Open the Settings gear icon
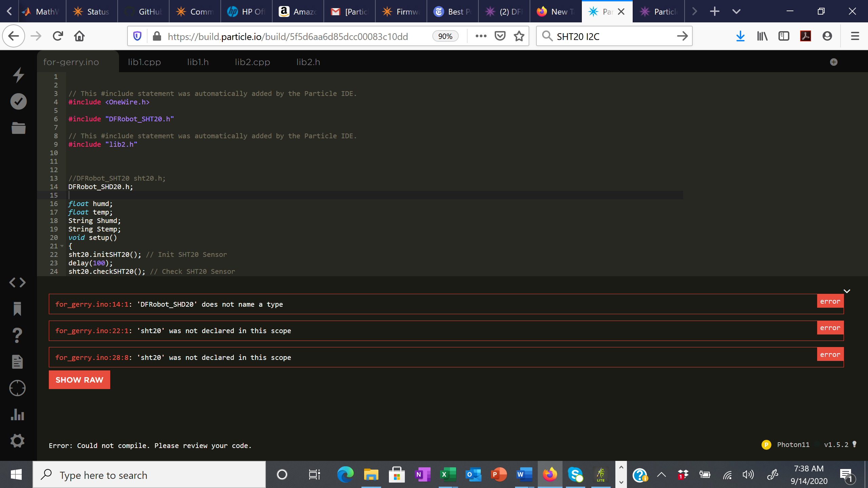Screen dimensions: 868x488 coord(18,441)
